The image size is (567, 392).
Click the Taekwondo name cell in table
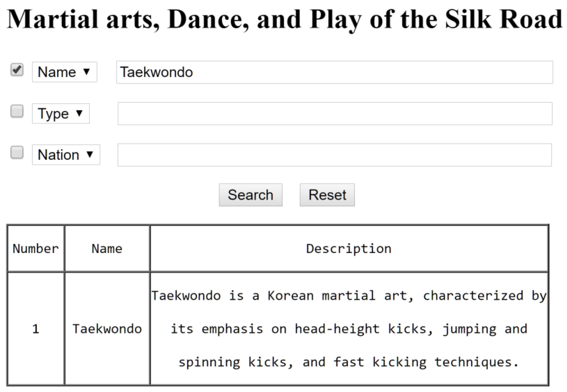107,329
